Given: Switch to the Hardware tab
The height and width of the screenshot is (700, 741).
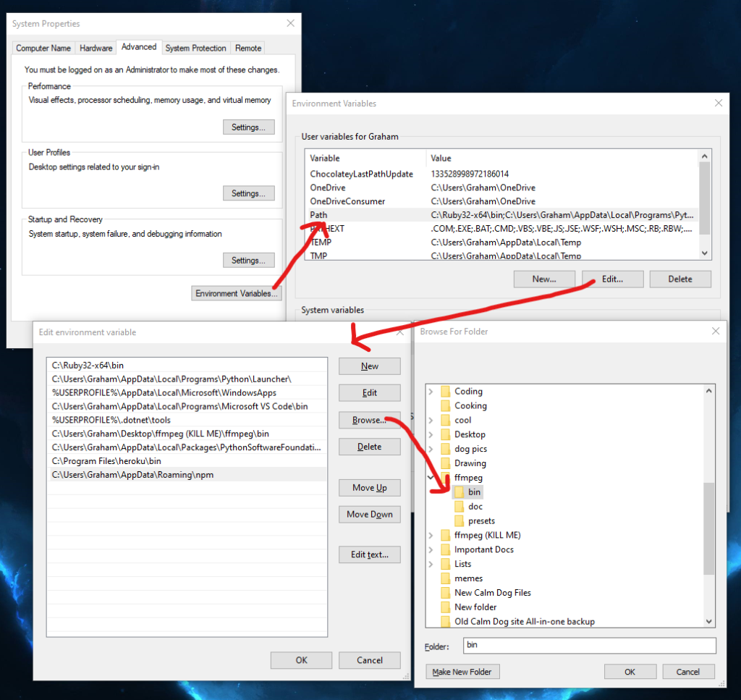Looking at the screenshot, I should [x=96, y=49].
